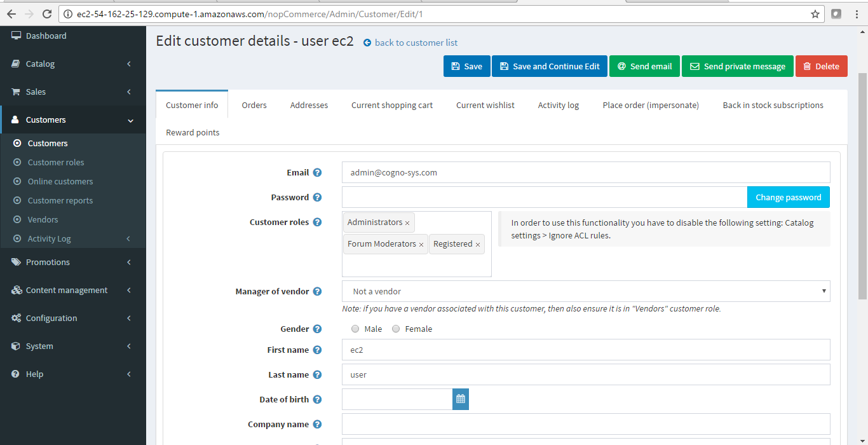Follow the back to customer list link
This screenshot has width=868, height=445.
pyautogui.click(x=415, y=43)
